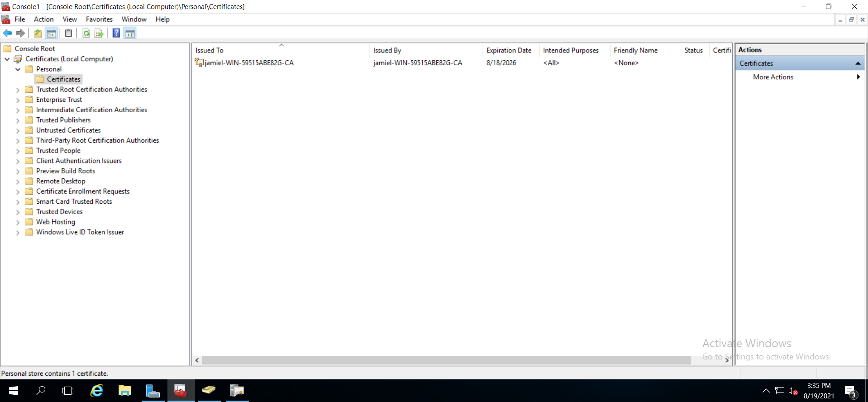Select Smart Card Trusted Roots folder

click(74, 201)
